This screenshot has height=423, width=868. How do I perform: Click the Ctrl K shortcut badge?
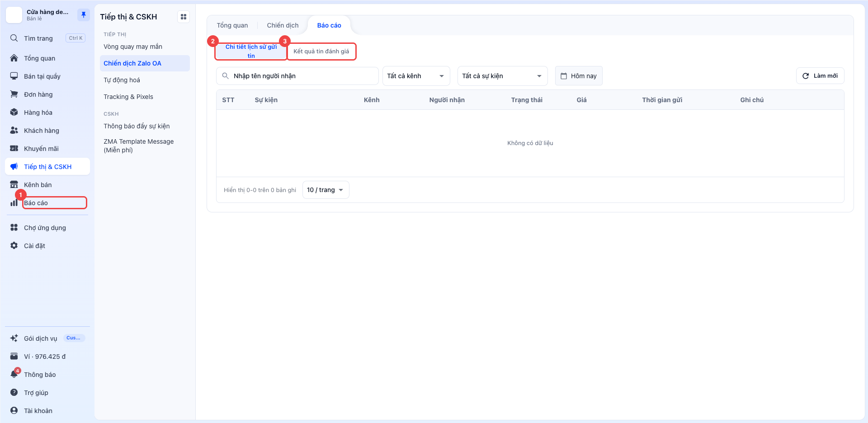75,38
